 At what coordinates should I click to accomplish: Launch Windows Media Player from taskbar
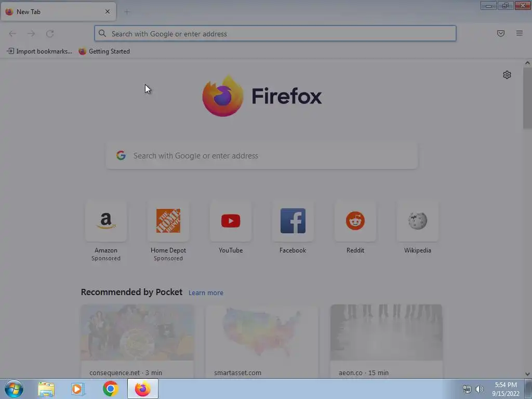(78, 389)
